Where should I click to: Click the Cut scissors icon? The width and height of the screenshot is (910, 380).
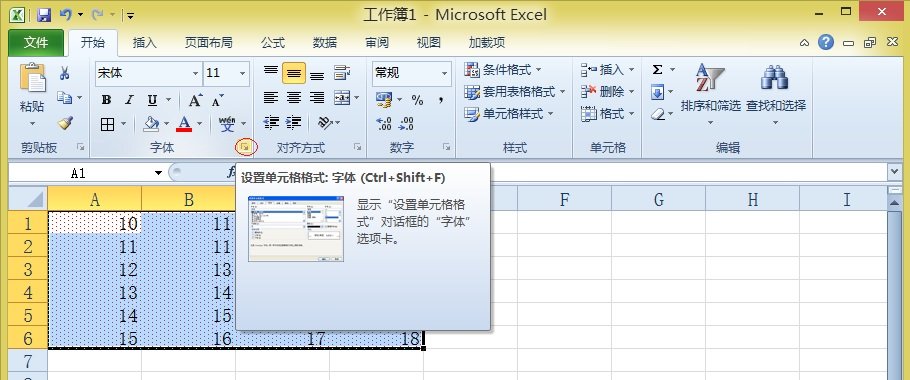pyautogui.click(x=64, y=73)
